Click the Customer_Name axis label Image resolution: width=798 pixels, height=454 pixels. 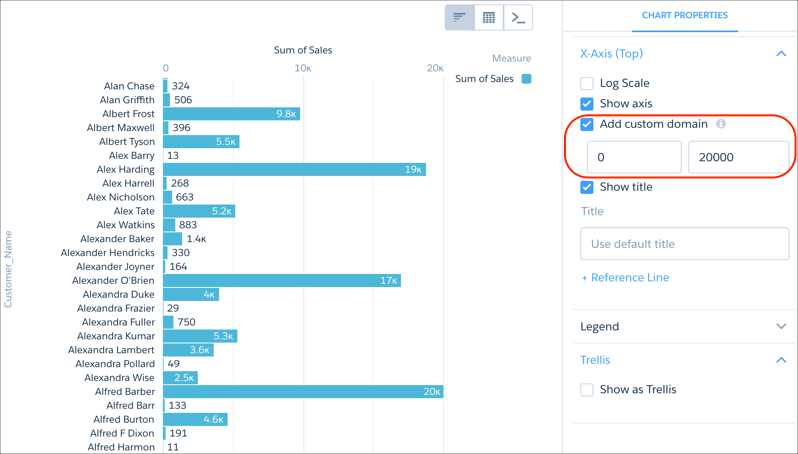pos(8,269)
